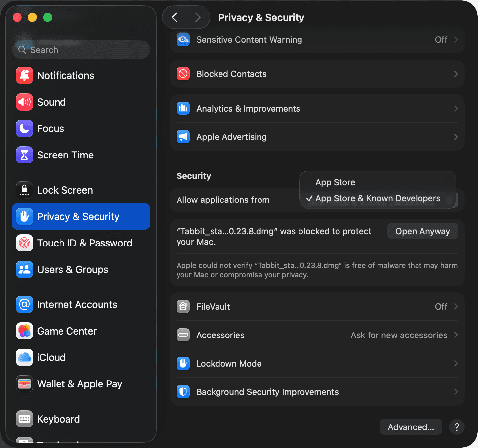Click the Users & Groups icon

[24, 269]
